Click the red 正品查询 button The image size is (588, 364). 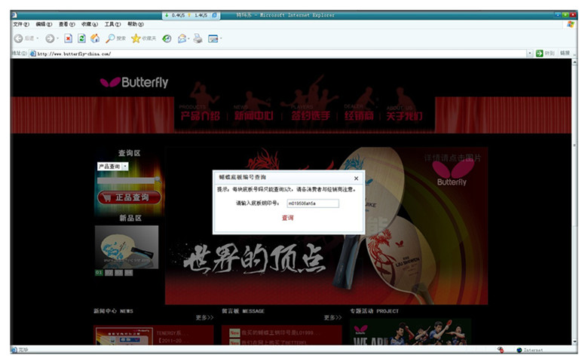tap(130, 197)
